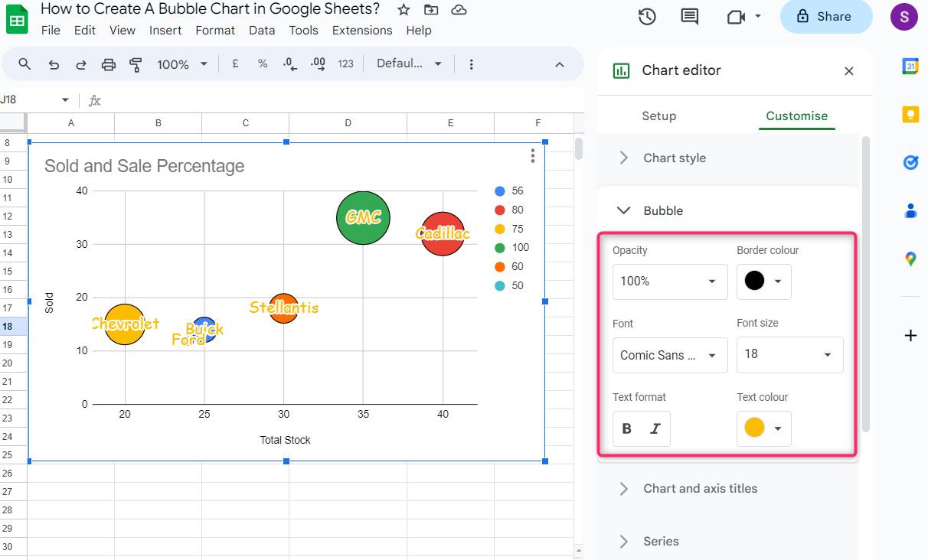Viewport: 928px width, 560px height.
Task: Expand the Chart style section
Action: tap(624, 158)
